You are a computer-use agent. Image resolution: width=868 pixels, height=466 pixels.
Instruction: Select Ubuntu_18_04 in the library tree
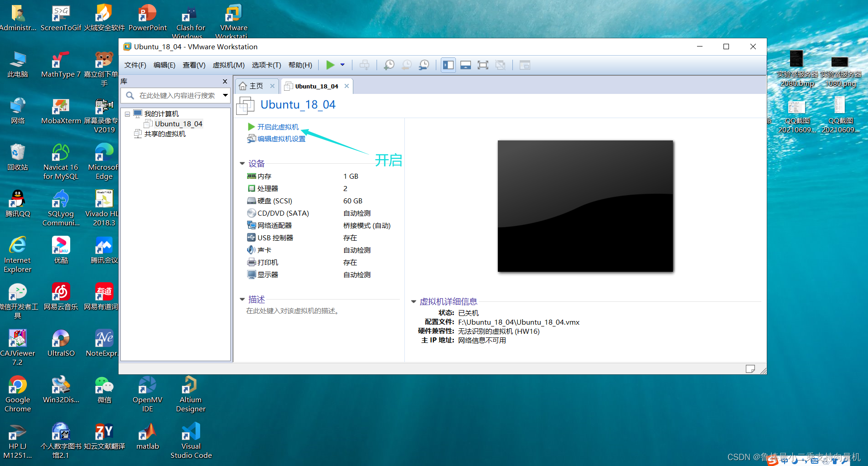click(178, 124)
